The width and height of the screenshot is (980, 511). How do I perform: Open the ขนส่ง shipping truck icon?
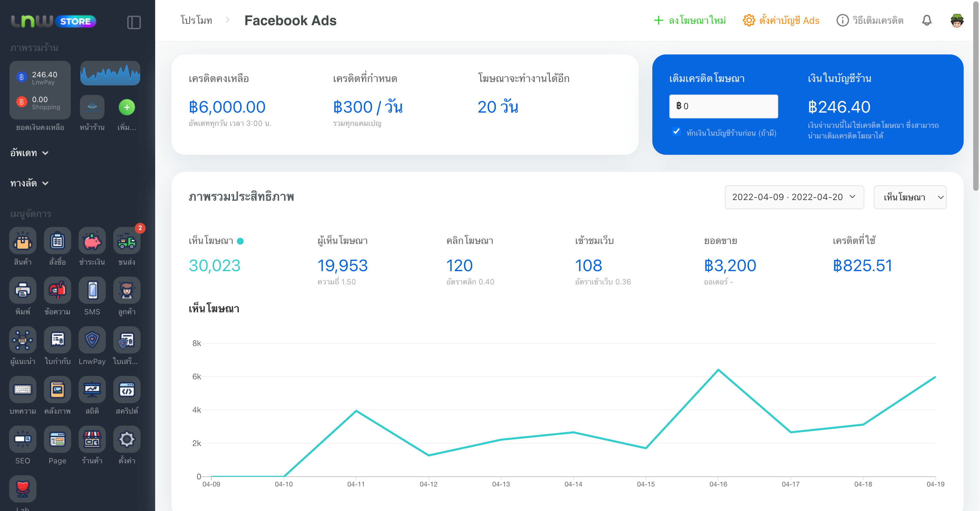point(127,241)
